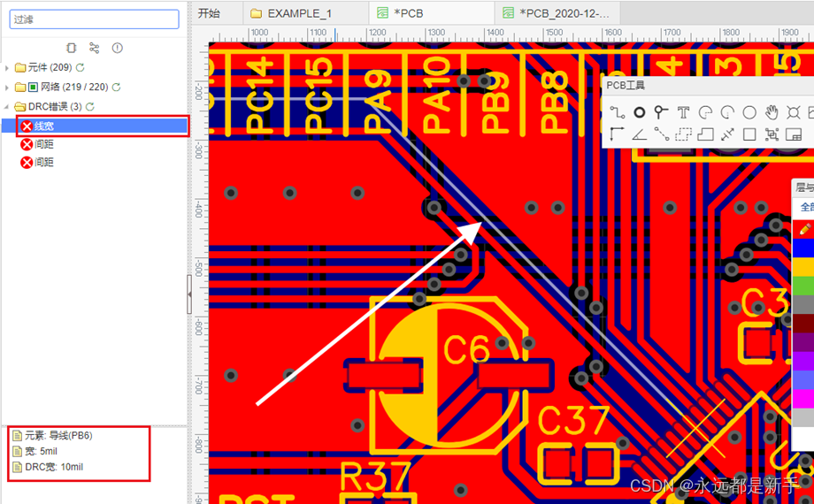Show components view icon in left panel
Screen dimensions: 814x504
71,48
